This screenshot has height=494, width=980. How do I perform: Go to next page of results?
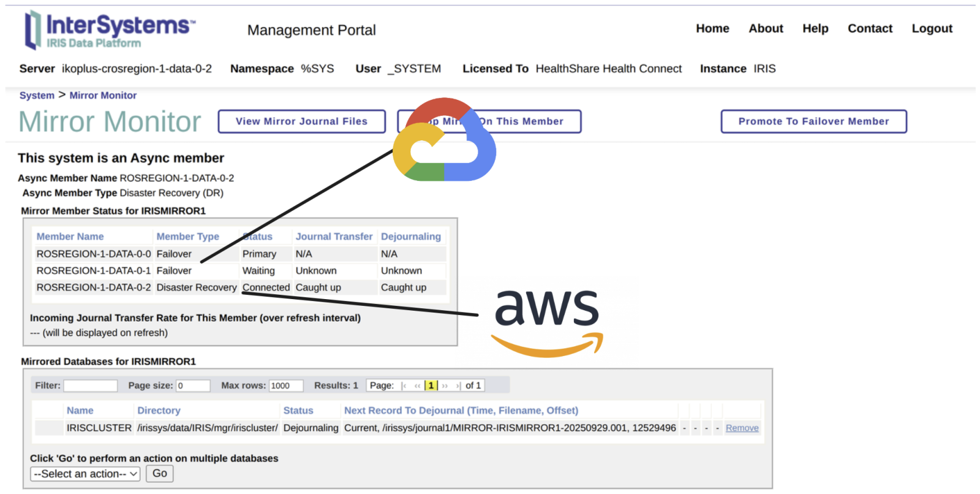click(445, 386)
